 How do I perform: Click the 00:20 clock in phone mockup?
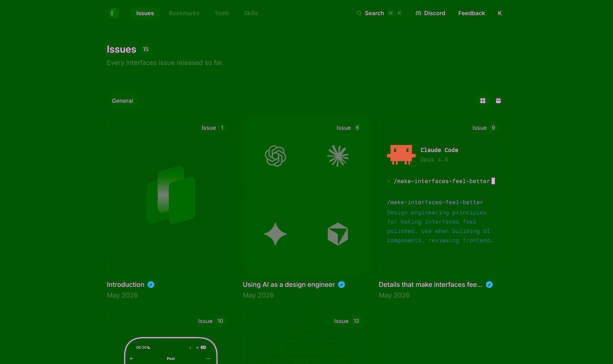tap(141, 347)
